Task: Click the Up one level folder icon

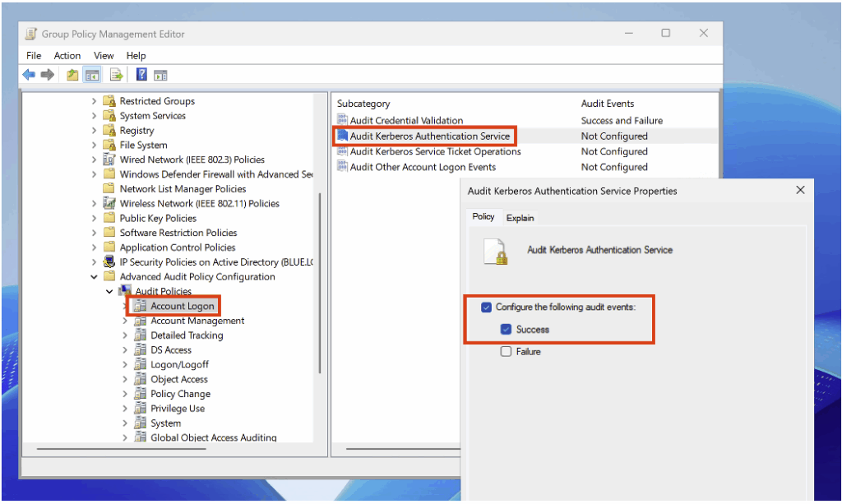Action: tap(72, 75)
